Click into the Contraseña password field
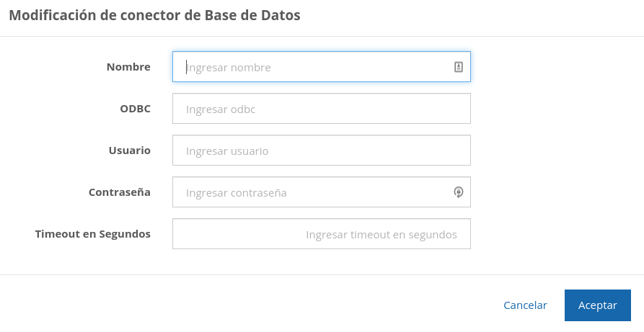 tap(310, 192)
